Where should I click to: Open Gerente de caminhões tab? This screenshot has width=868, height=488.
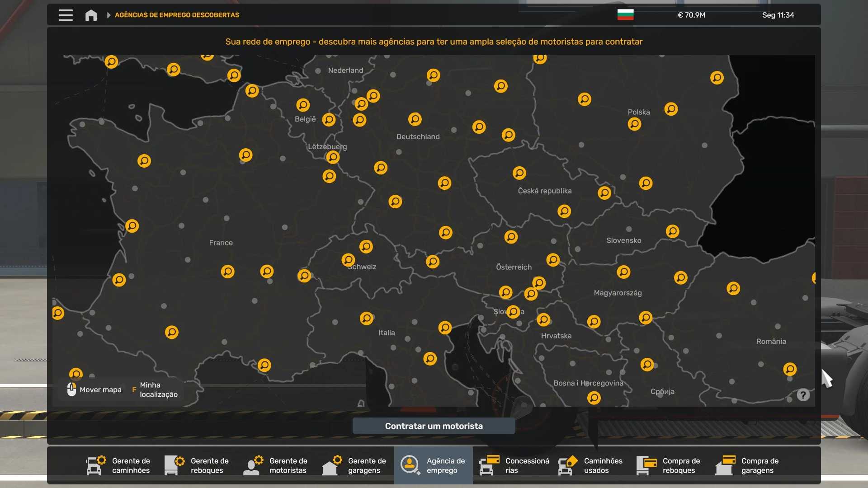[119, 465]
